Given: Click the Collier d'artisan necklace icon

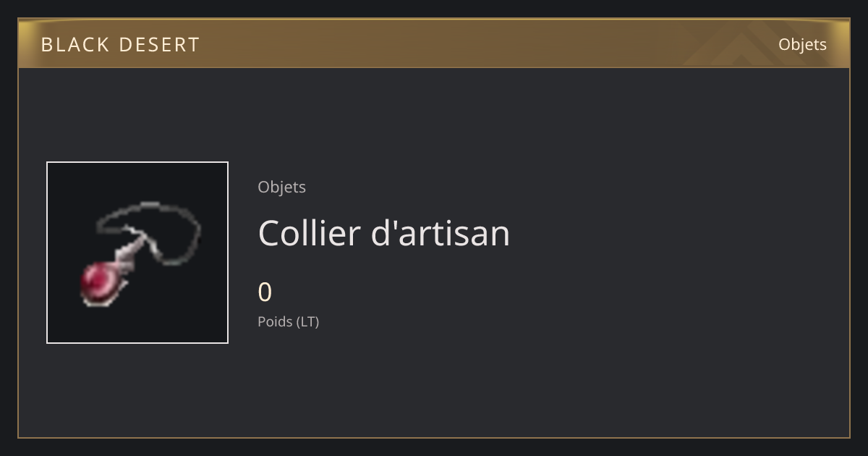Looking at the screenshot, I should point(137,253).
